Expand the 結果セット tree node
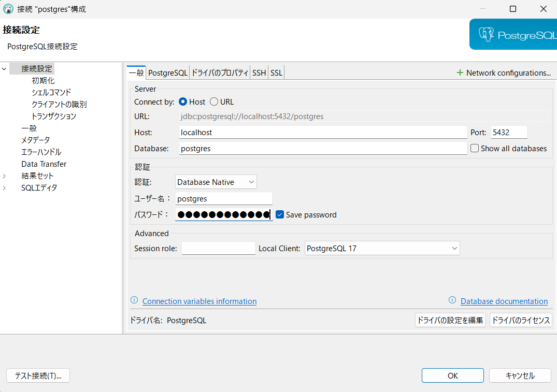Viewport: 557px width, 392px height. tap(4, 176)
